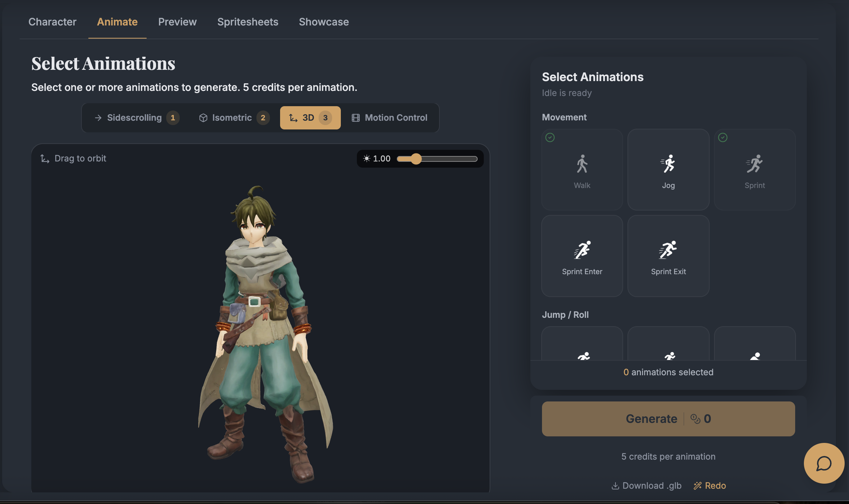Image resolution: width=849 pixels, height=504 pixels.
Task: Open the Character tab
Action: 52,22
